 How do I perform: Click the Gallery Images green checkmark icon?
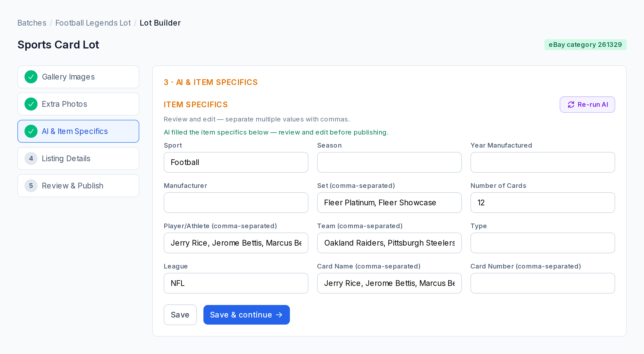31,77
